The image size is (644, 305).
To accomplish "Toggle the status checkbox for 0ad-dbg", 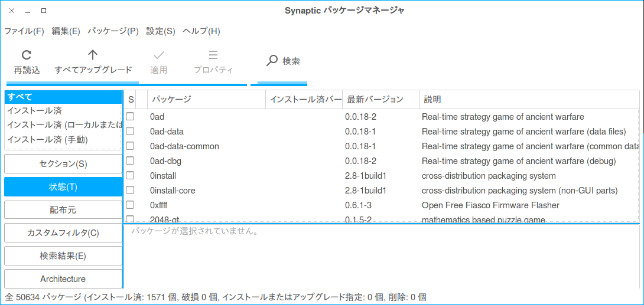I will (x=130, y=160).
